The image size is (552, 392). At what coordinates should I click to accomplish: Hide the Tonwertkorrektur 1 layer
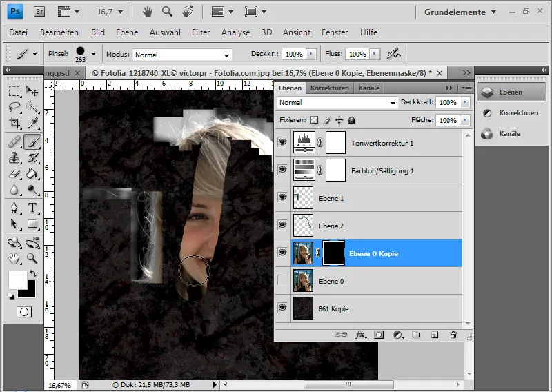(282, 142)
